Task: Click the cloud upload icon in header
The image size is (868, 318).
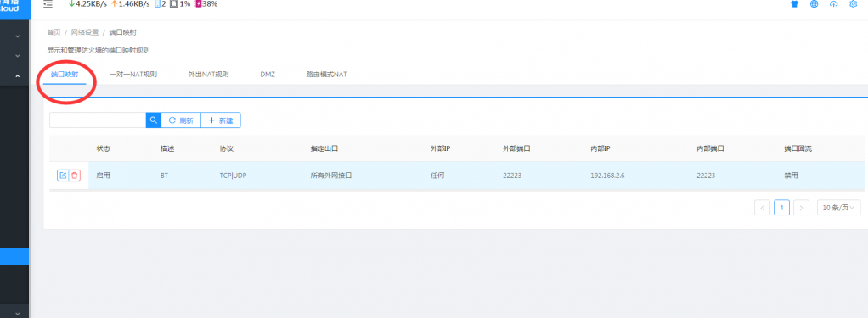Action: tap(849, 4)
